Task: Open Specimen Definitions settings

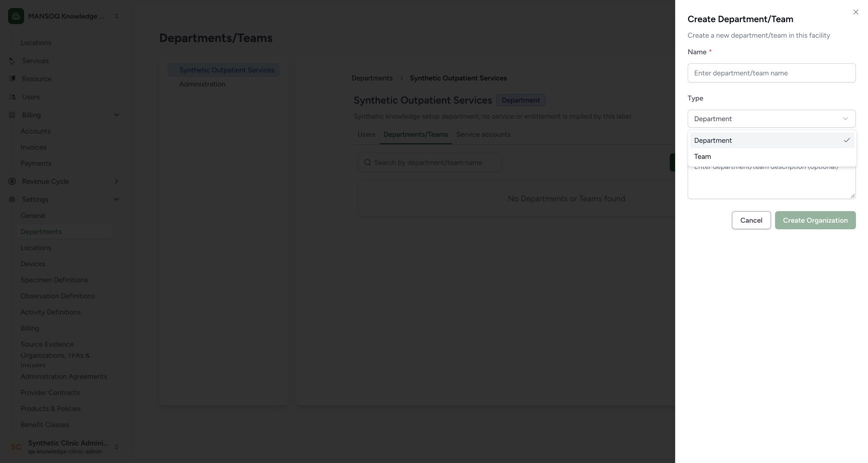Action: (x=54, y=280)
